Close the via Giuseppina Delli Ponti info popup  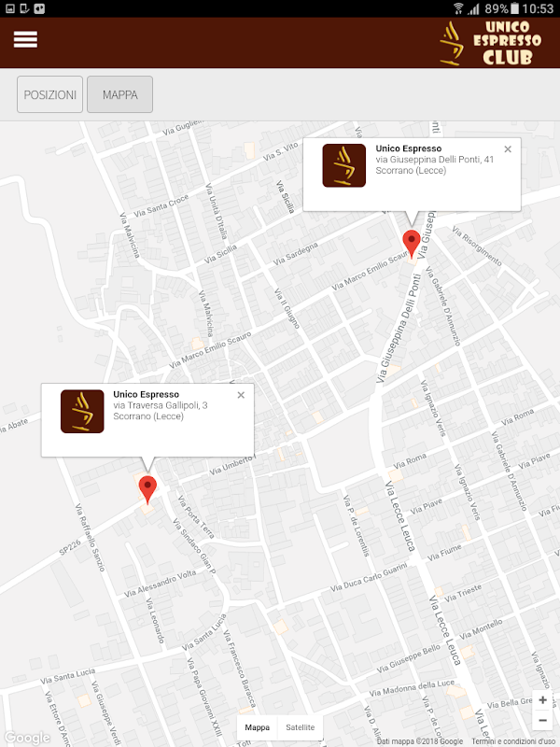(x=508, y=149)
